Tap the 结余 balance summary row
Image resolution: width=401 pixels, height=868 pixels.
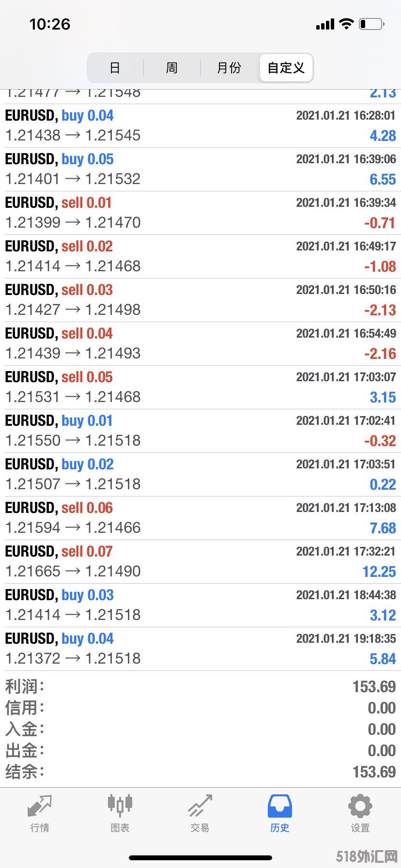tap(200, 772)
